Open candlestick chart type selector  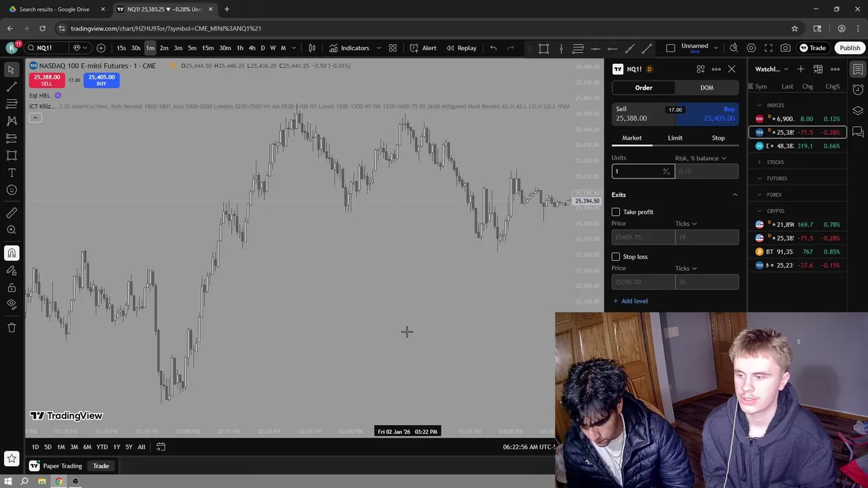(x=312, y=48)
